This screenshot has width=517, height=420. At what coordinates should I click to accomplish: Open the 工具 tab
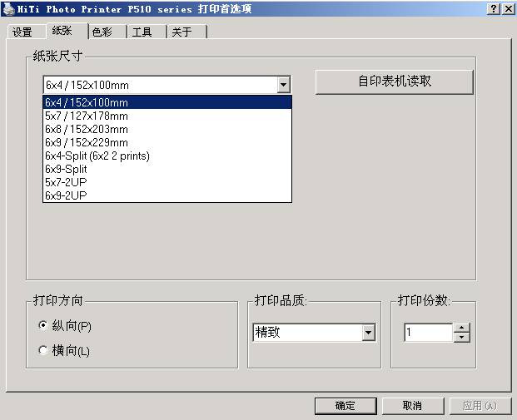[142, 32]
